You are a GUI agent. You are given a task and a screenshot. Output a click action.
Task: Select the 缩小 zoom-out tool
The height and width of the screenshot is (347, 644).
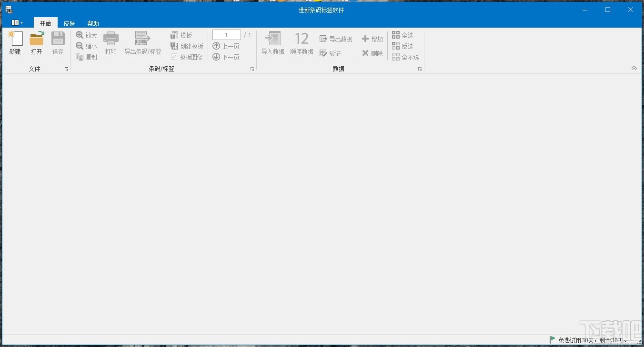[86, 46]
